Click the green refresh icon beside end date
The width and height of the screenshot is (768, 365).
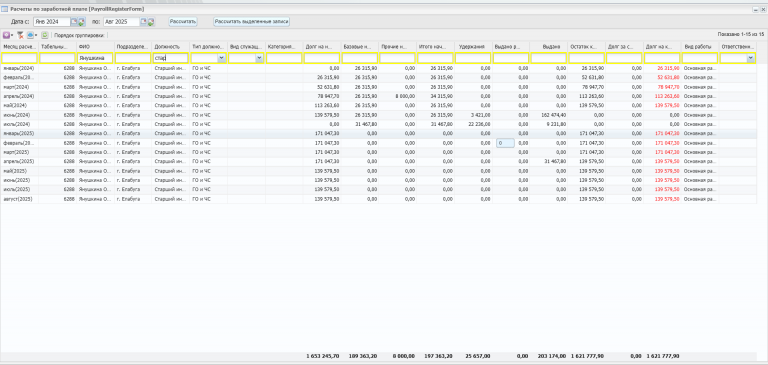tap(151, 22)
